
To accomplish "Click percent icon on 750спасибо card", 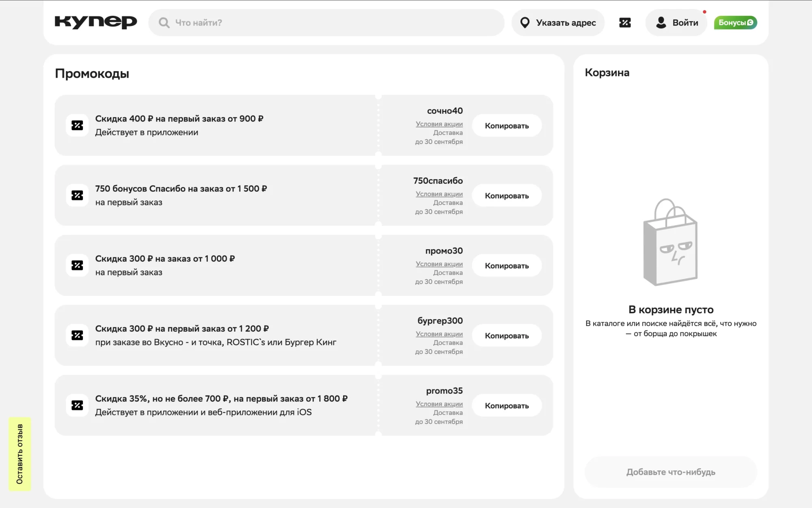I will [77, 195].
